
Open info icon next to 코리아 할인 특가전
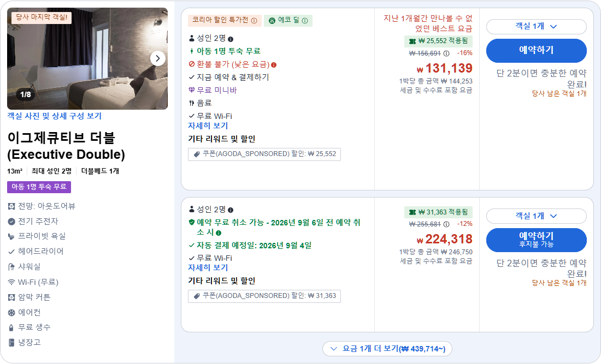[254, 21]
